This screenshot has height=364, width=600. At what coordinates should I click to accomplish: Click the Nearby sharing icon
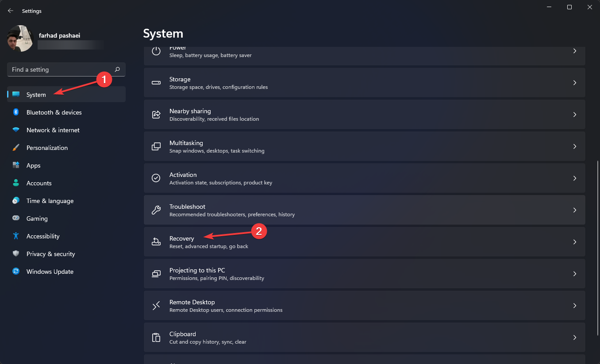[156, 115]
